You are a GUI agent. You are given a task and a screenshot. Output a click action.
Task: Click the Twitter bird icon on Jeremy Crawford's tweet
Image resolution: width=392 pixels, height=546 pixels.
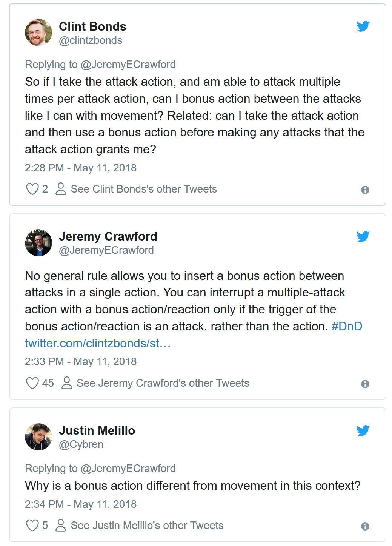coord(363,236)
